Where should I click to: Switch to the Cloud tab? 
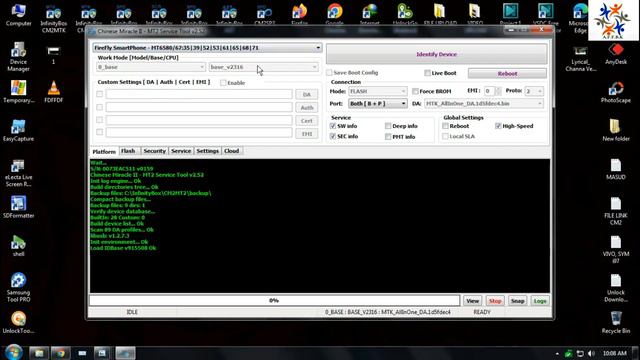[231, 151]
